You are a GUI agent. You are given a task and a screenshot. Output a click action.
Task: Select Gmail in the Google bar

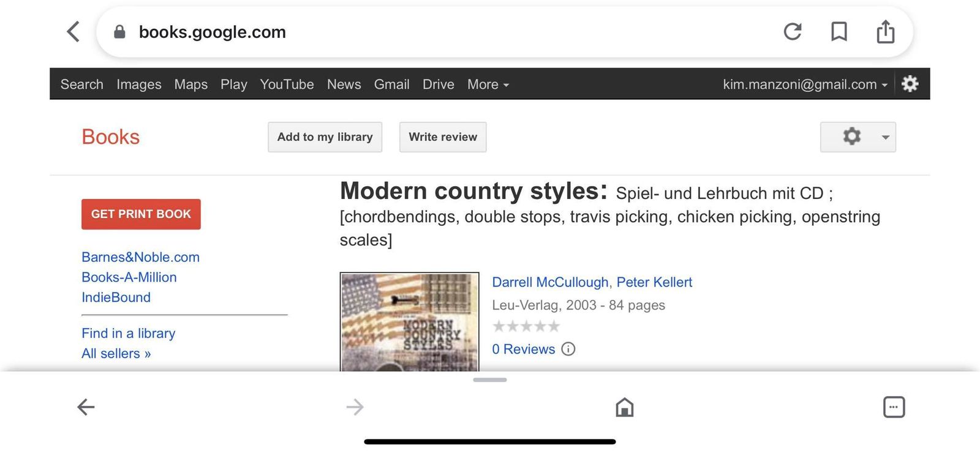tap(391, 84)
